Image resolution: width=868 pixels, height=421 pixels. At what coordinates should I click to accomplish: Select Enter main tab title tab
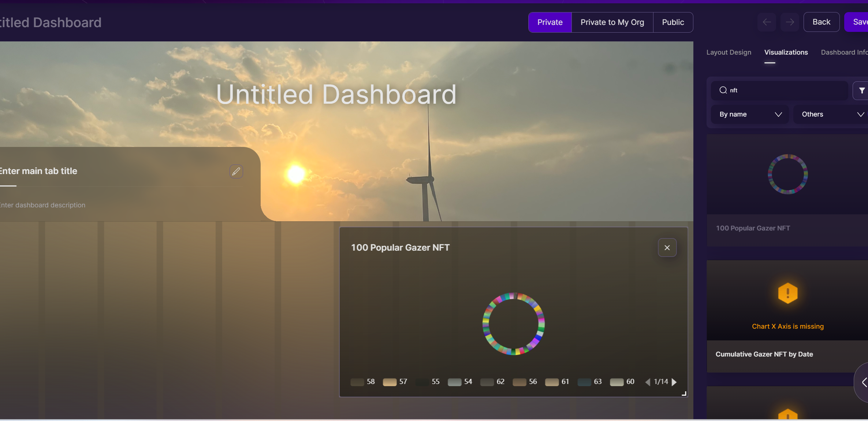coord(38,171)
